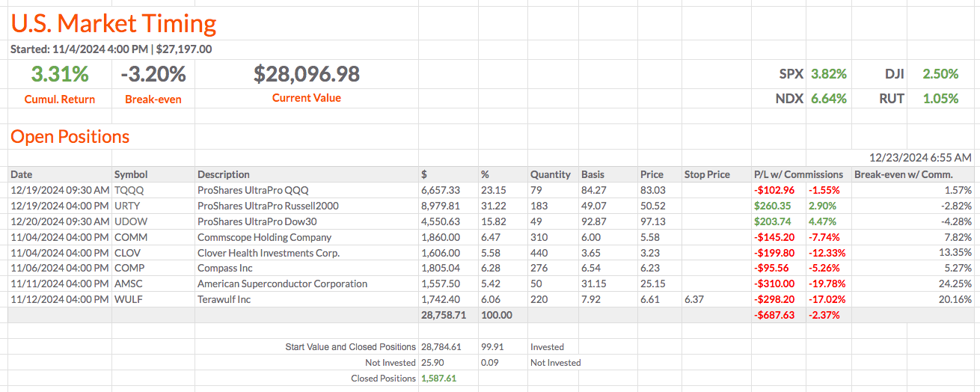Image resolution: width=980 pixels, height=392 pixels.
Task: Click the DJI 2.50% return cell
Action: pos(940,74)
